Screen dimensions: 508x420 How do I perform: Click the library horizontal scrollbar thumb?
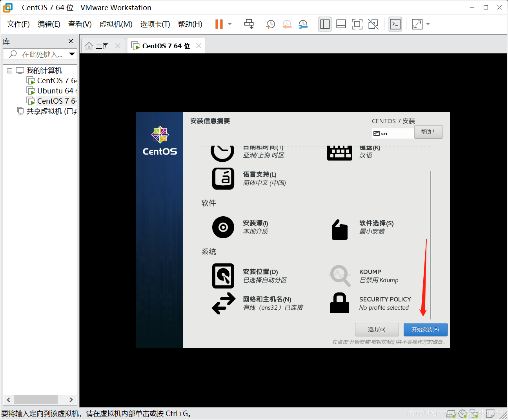click(36, 400)
